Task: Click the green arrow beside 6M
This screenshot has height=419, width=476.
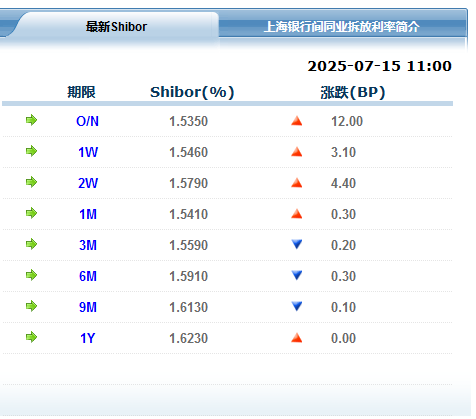Action: (x=31, y=275)
